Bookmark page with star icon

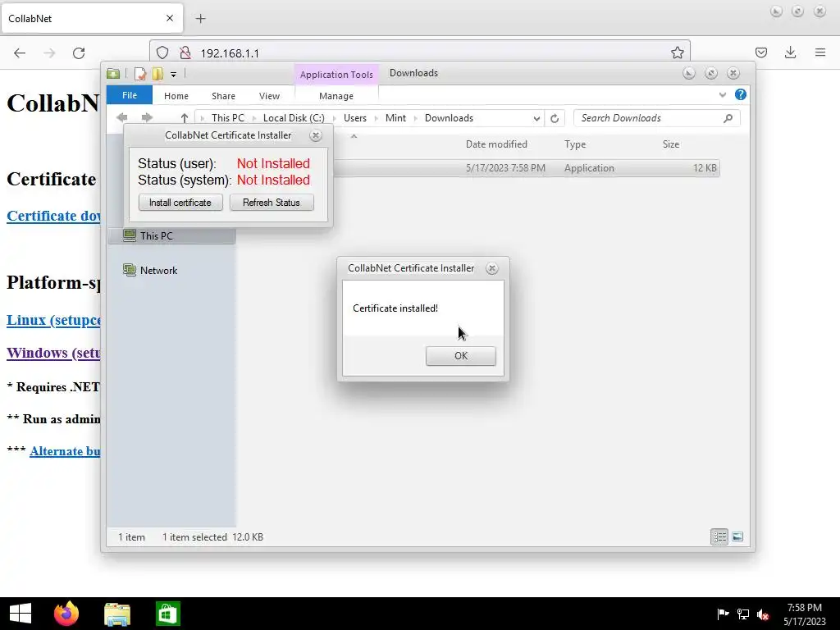coord(677,52)
